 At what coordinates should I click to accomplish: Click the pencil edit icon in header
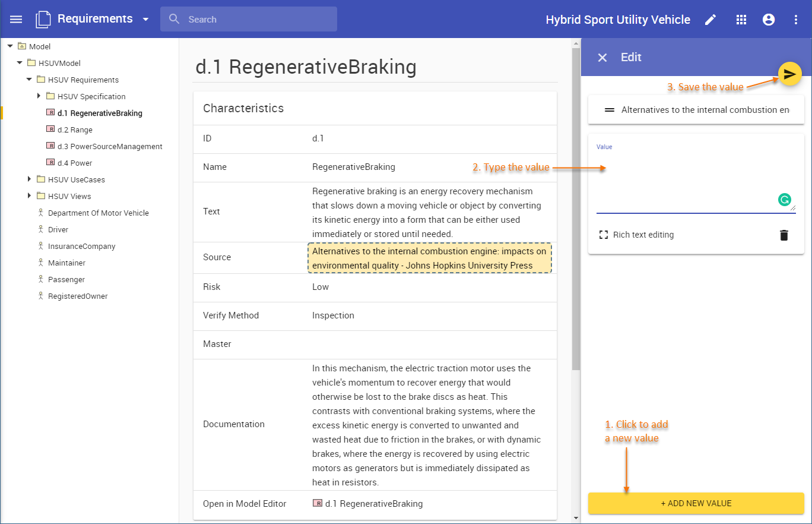710,20
